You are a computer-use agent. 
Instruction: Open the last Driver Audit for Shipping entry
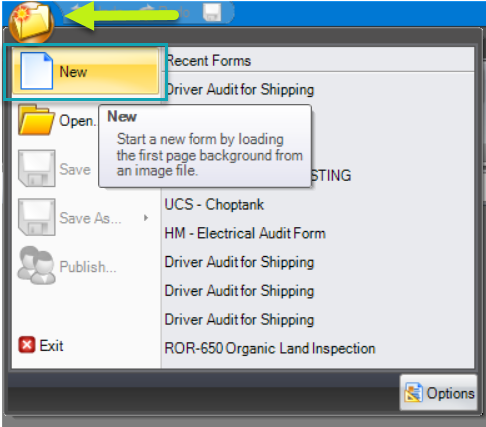pyautogui.click(x=239, y=320)
